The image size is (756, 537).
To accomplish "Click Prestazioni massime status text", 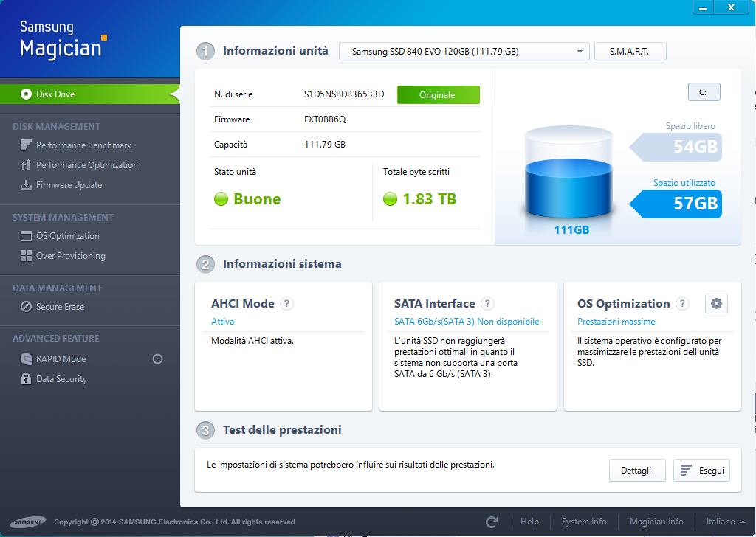I will click(x=616, y=321).
